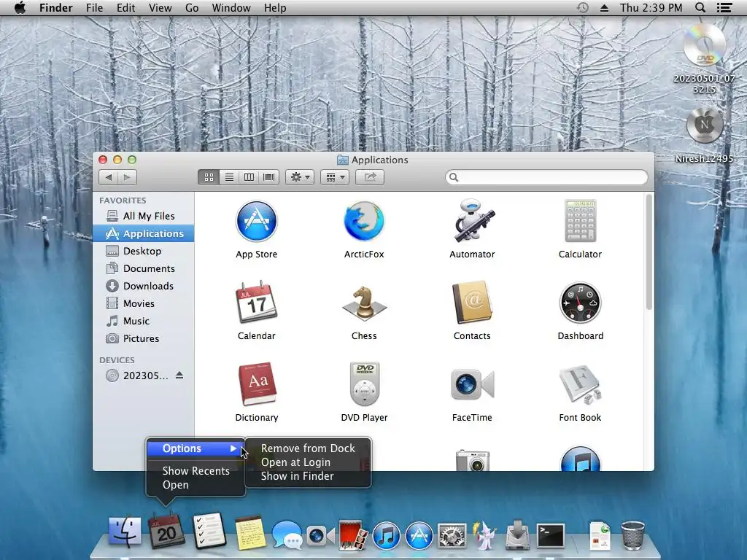Open Reminders from the Dock
This screenshot has width=747, height=560.
click(209, 532)
